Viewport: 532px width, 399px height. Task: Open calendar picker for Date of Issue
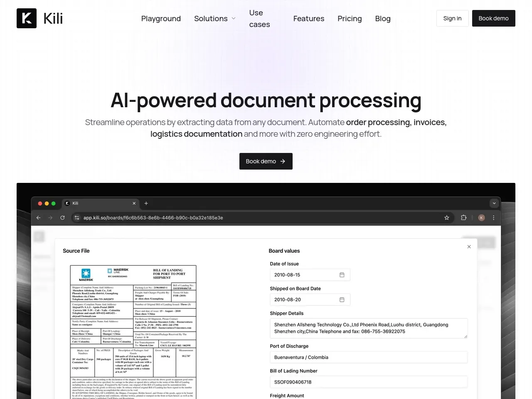coord(342,275)
